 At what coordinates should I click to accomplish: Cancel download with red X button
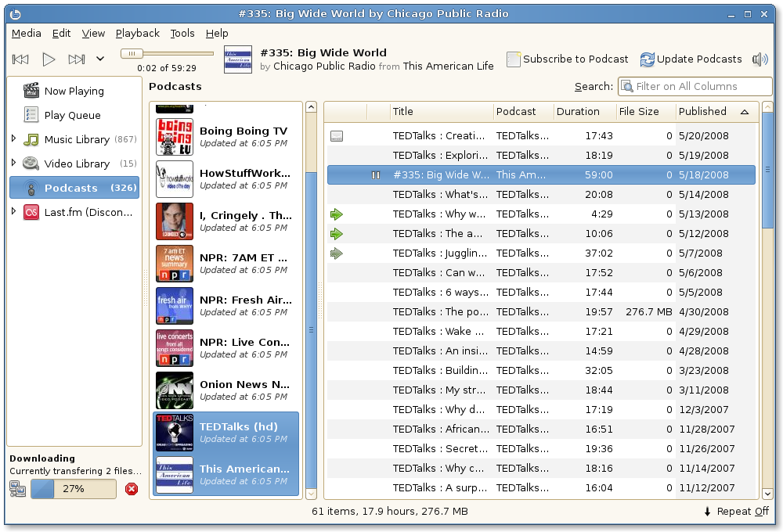point(132,489)
